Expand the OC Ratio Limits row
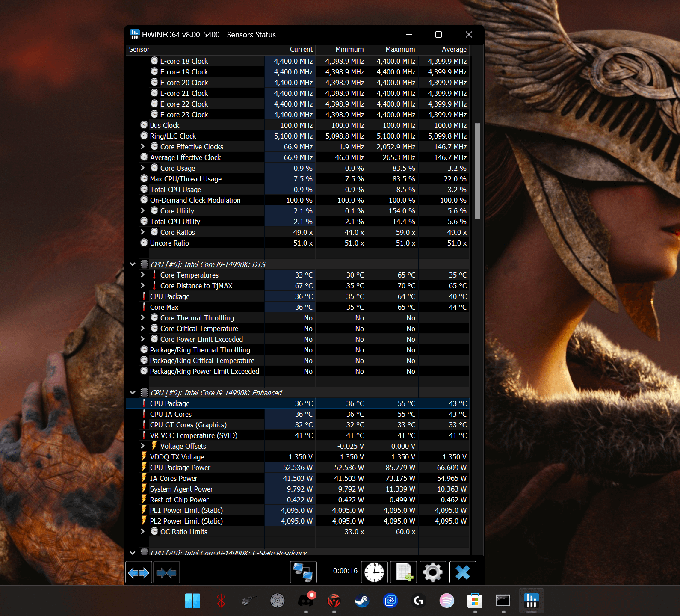The height and width of the screenshot is (616, 680). [x=143, y=531]
